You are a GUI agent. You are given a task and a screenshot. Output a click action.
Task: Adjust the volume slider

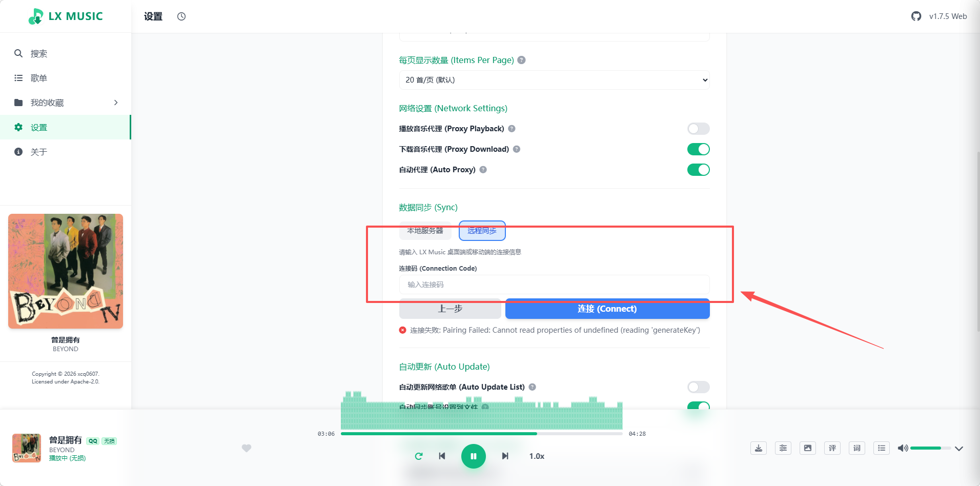931,448
